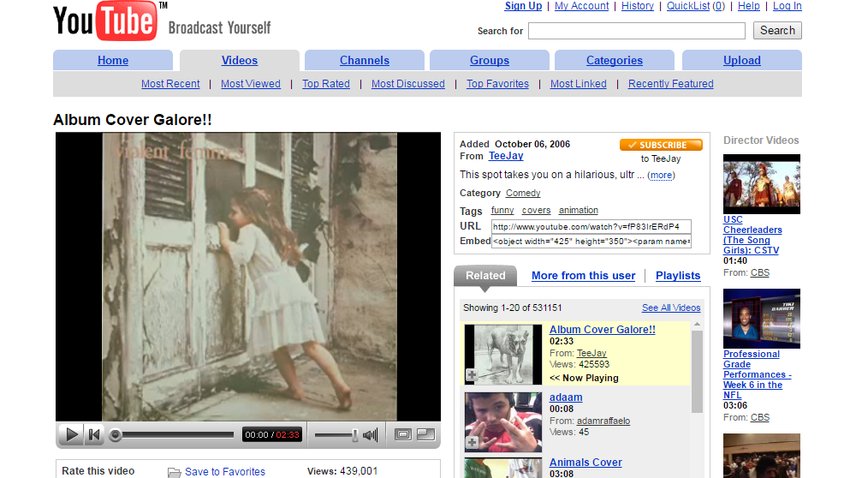The image size is (850, 478).
Task: Open the Groups tab
Action: pos(490,60)
